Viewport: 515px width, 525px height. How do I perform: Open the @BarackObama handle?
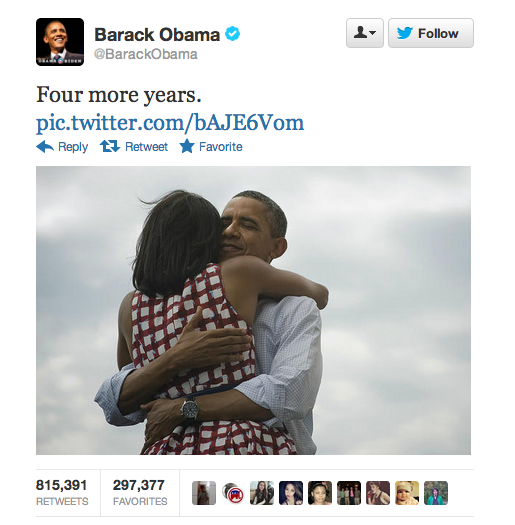click(146, 54)
